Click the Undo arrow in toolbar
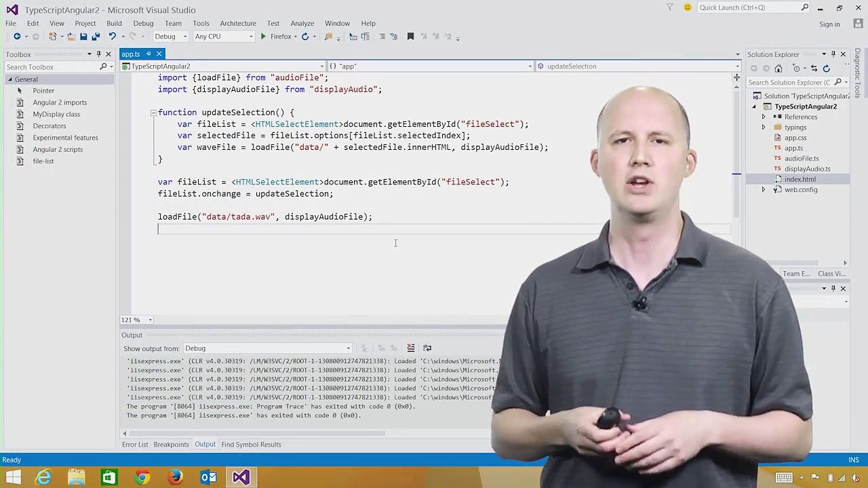 point(113,37)
